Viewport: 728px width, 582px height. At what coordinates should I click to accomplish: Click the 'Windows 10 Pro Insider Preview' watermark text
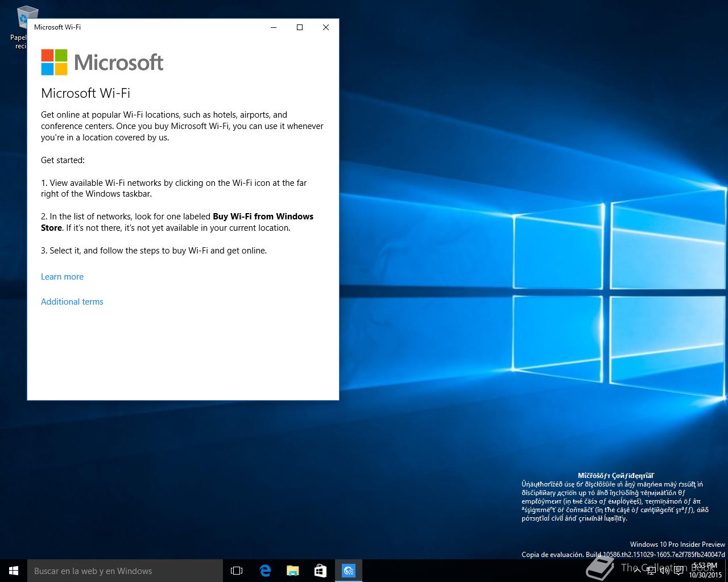click(x=677, y=544)
